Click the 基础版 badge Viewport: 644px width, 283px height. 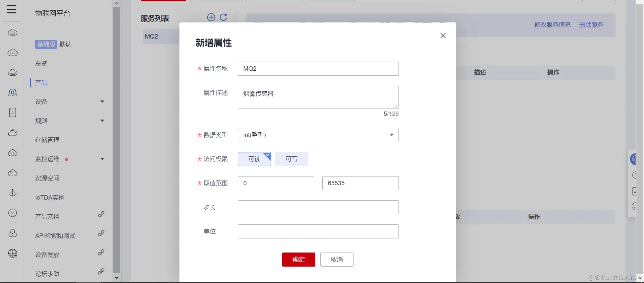[46, 44]
